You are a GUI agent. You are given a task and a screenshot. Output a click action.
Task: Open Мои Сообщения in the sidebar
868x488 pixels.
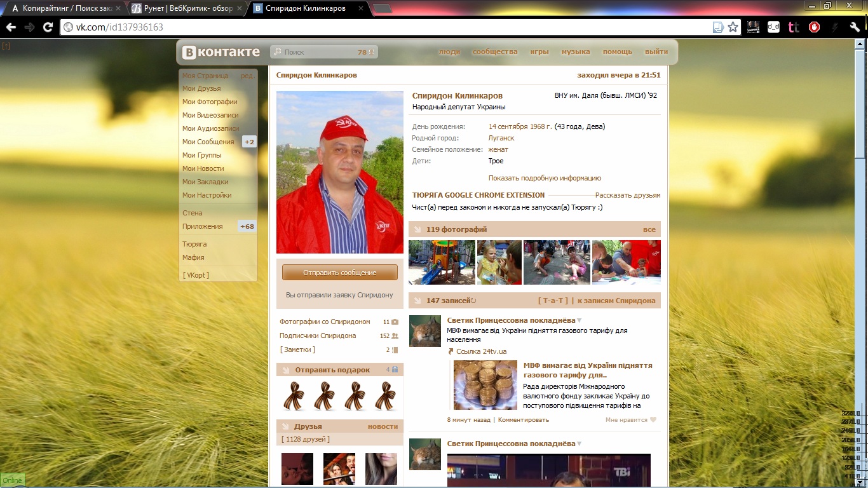pos(208,142)
